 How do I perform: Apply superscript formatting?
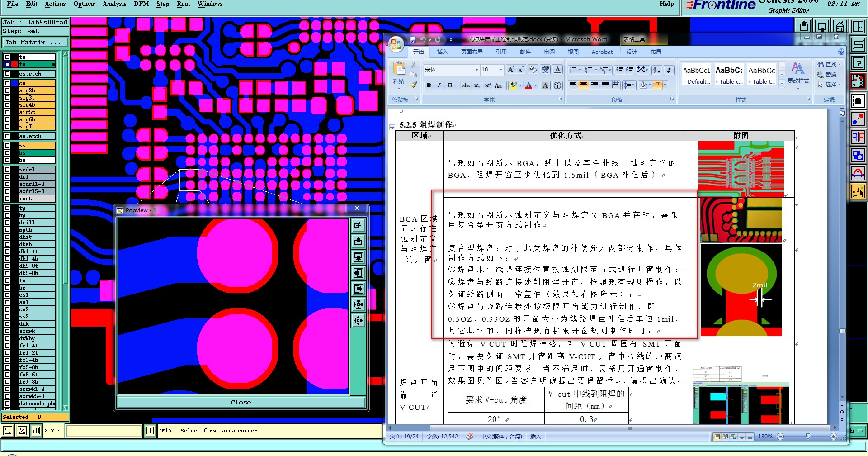(487, 85)
